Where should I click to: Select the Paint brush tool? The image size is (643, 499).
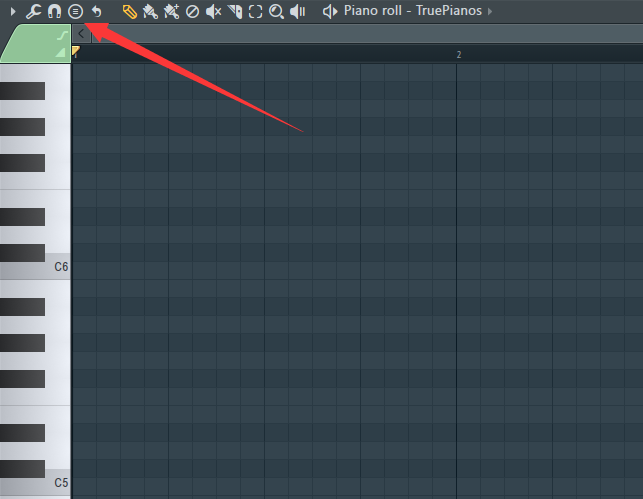coord(150,11)
